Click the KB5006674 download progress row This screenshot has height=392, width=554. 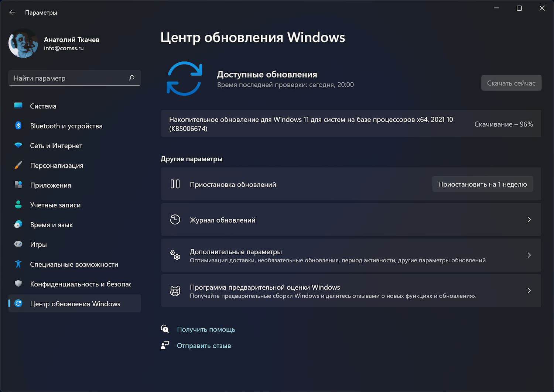click(351, 124)
